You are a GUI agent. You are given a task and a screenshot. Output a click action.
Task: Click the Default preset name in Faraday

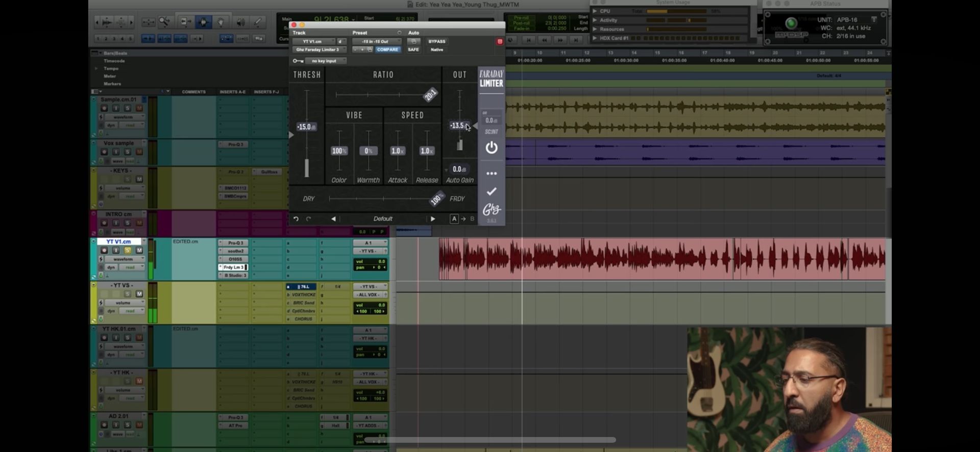(x=383, y=219)
